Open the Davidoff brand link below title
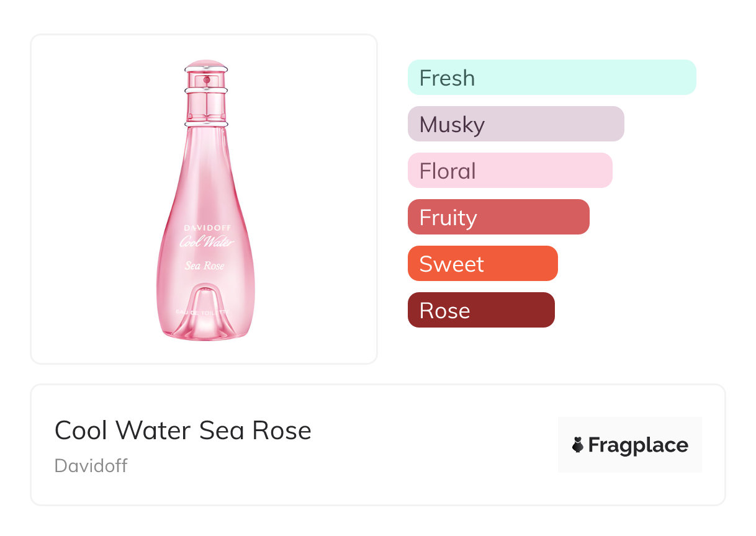This screenshot has width=756, height=536. click(91, 466)
